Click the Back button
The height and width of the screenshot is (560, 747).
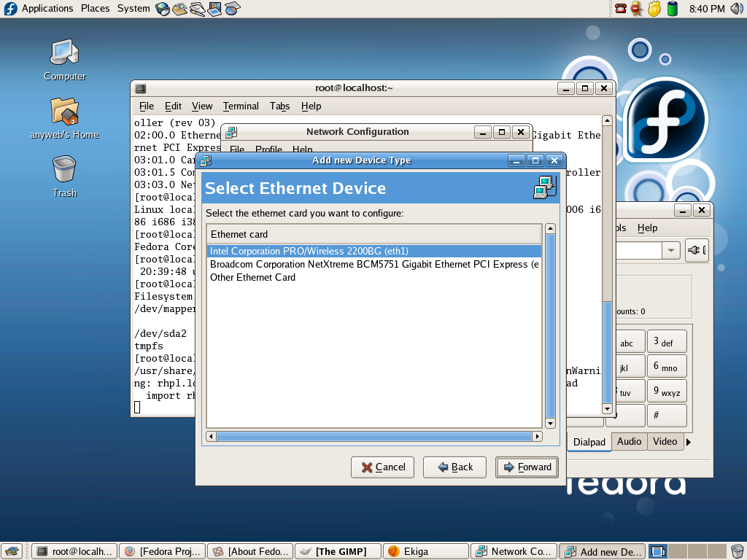(x=454, y=467)
